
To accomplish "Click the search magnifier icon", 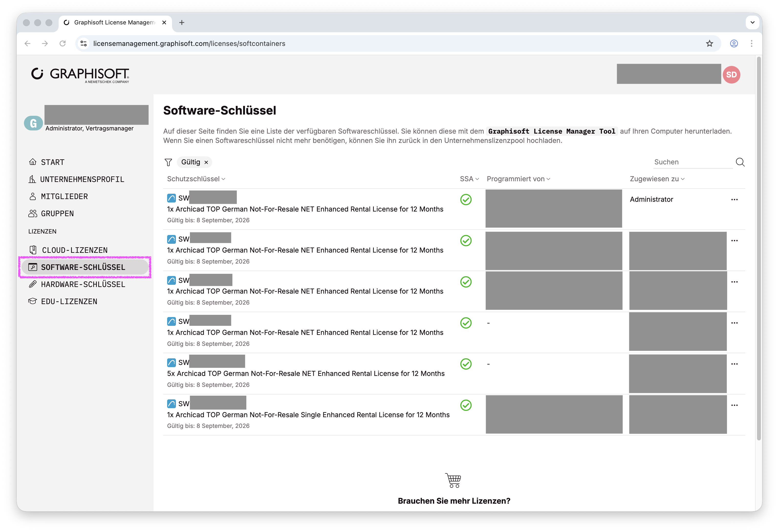I will pos(740,162).
